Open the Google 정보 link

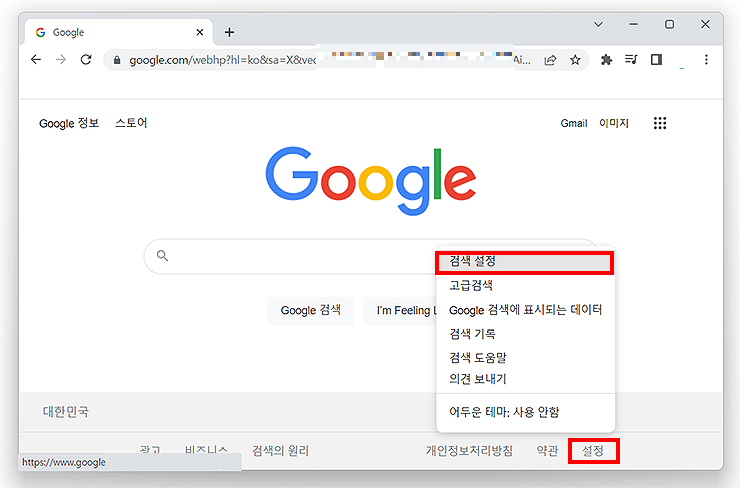pos(69,123)
